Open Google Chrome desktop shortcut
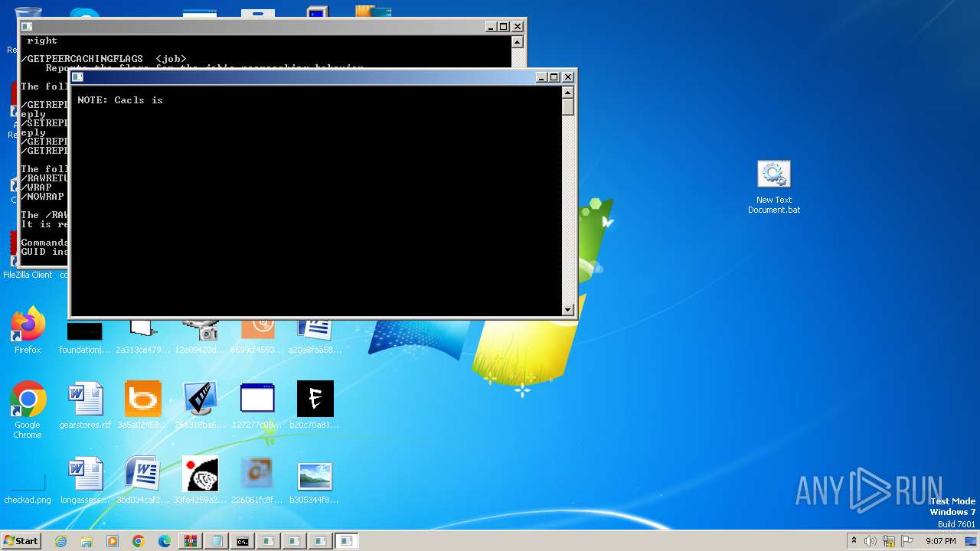The width and height of the screenshot is (980, 551). (28, 409)
